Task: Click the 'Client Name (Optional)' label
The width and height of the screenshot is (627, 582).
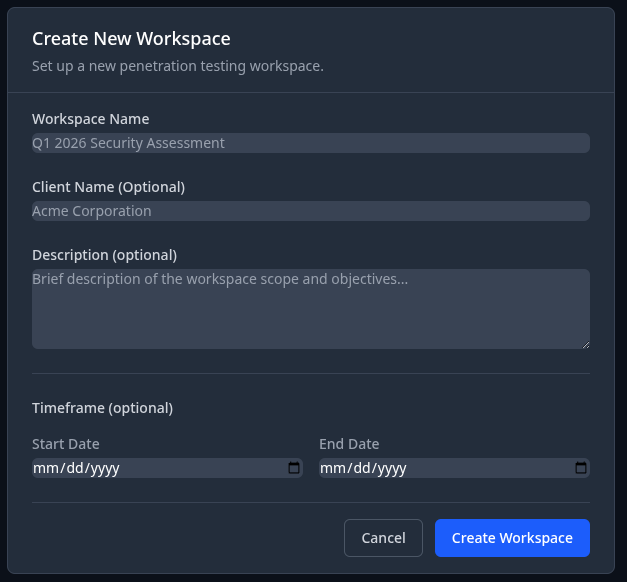Action: coord(108,187)
